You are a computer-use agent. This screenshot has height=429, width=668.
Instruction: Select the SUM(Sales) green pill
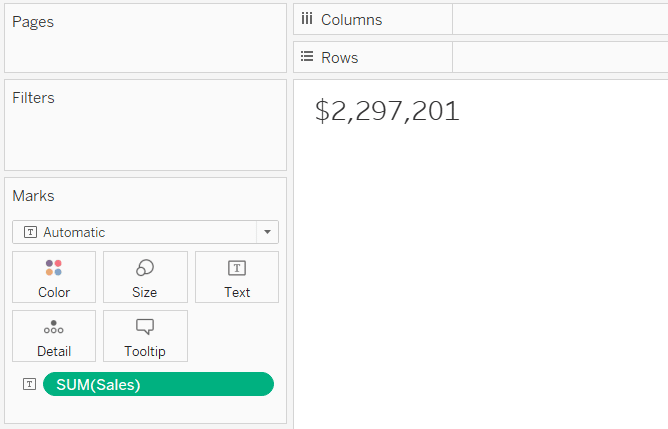[x=158, y=384]
